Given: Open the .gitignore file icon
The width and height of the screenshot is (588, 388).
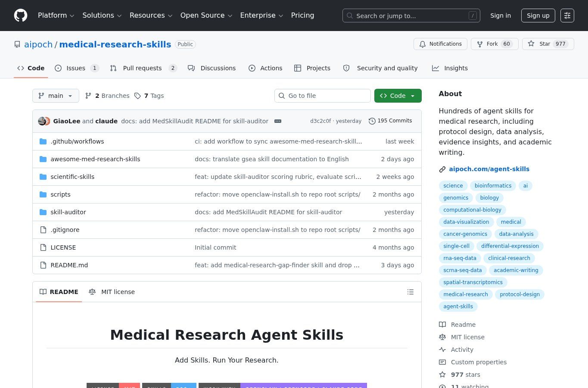Looking at the screenshot, I should point(43,230).
